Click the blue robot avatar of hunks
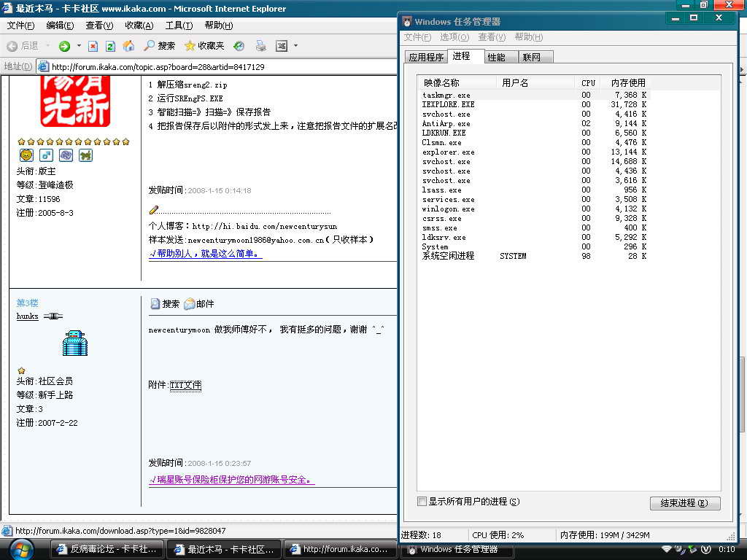 point(75,343)
